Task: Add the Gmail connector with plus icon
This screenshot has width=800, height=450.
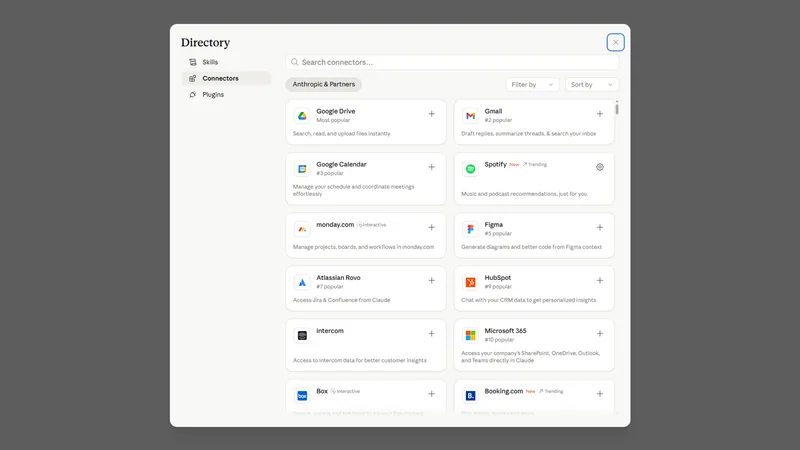Action: coord(600,114)
